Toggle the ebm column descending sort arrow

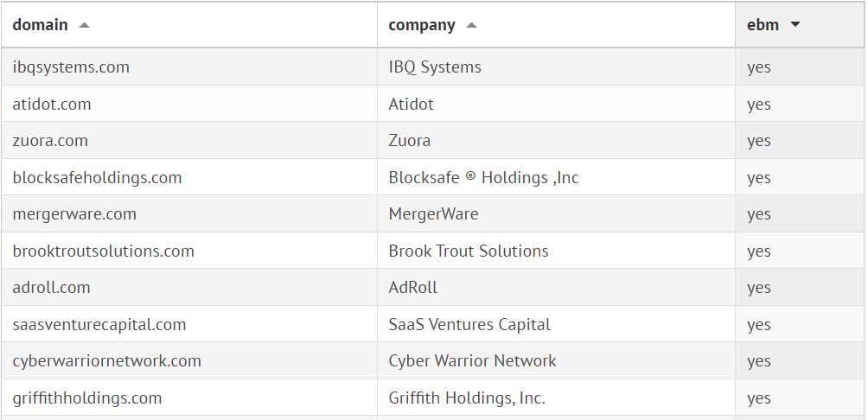click(795, 25)
